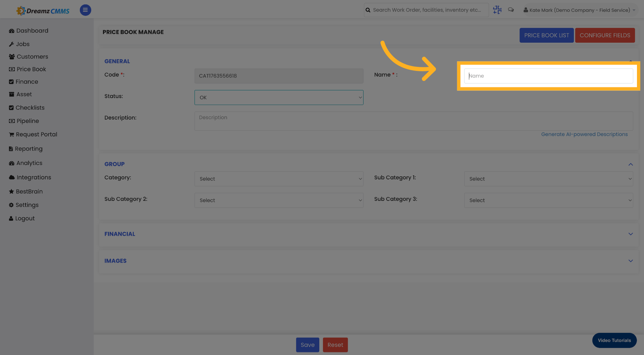Expand the IMAGES section

pyautogui.click(x=631, y=261)
